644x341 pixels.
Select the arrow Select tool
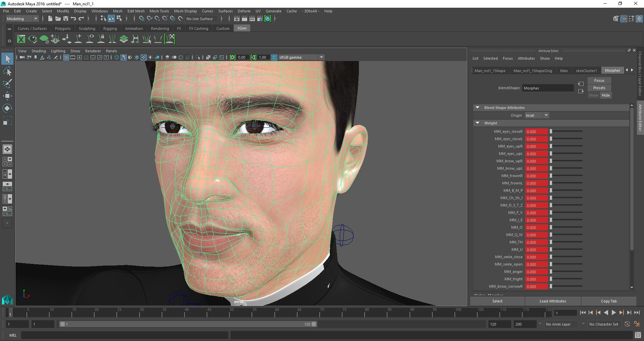[7, 59]
